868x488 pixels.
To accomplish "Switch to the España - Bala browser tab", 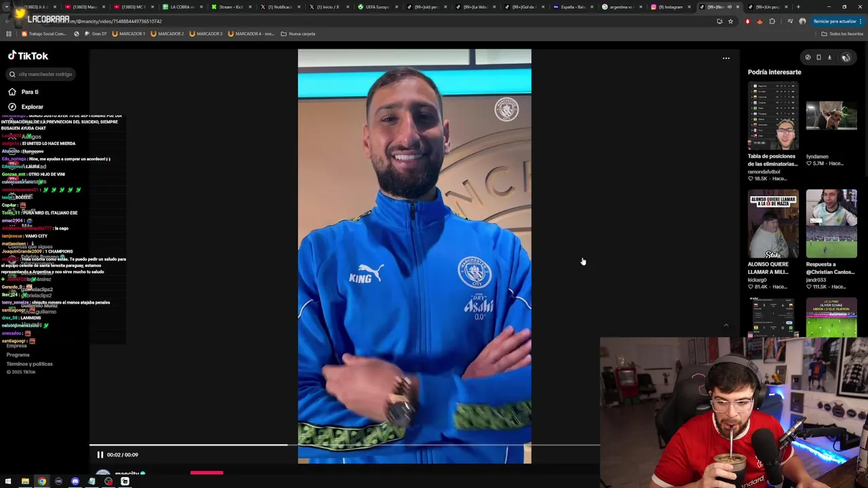I will [572, 7].
